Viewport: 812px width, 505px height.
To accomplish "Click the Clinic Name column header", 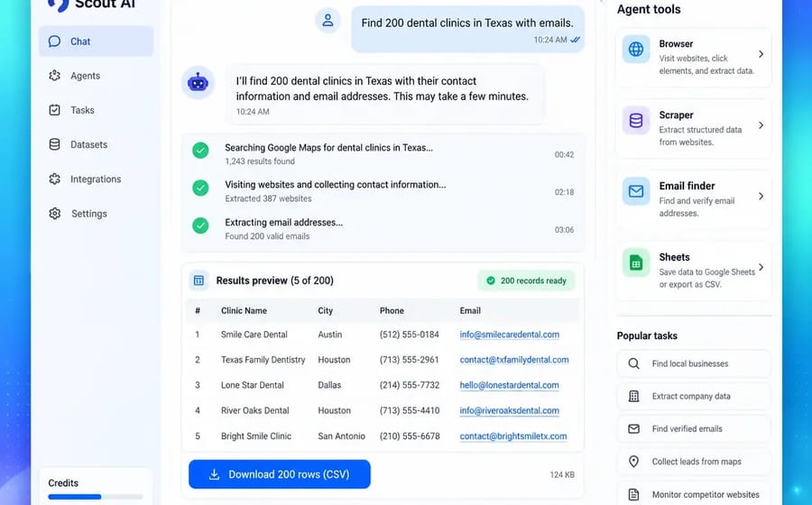I will point(244,310).
